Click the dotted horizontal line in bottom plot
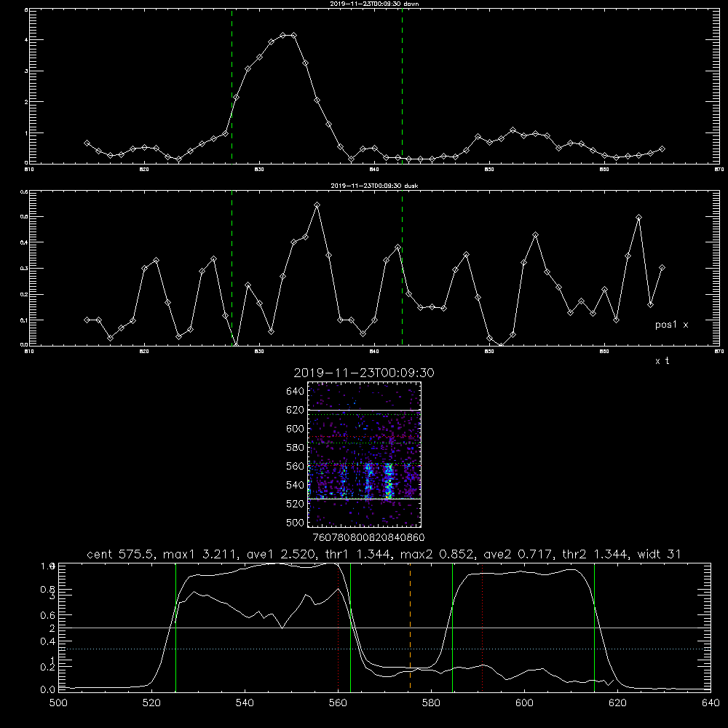This screenshot has width=728, height=728. coord(384,649)
